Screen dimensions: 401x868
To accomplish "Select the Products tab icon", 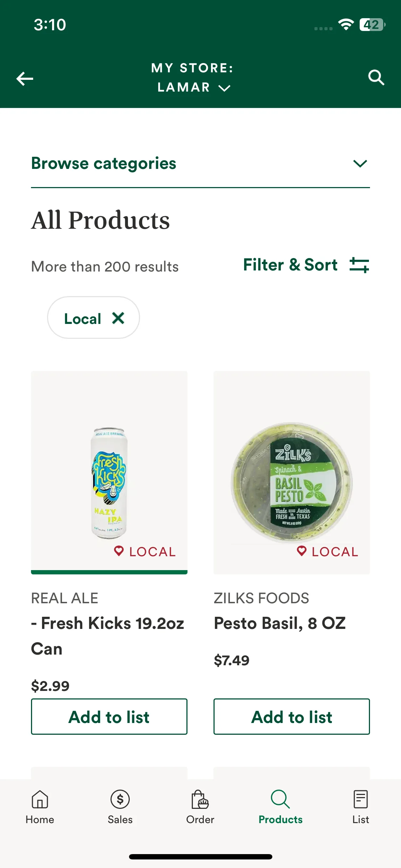I will click(280, 799).
